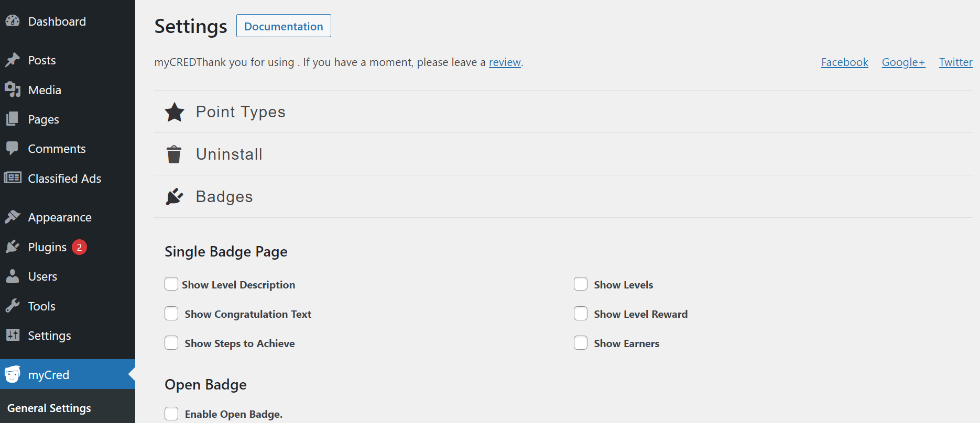Click the review link
The width and height of the screenshot is (980, 423).
click(x=505, y=62)
